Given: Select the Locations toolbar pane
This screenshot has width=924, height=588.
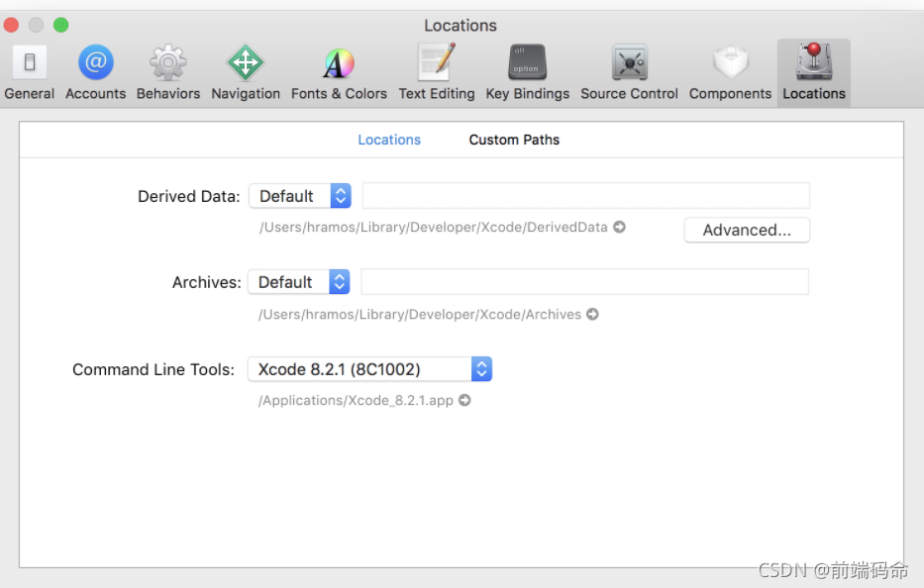Looking at the screenshot, I should [814, 72].
